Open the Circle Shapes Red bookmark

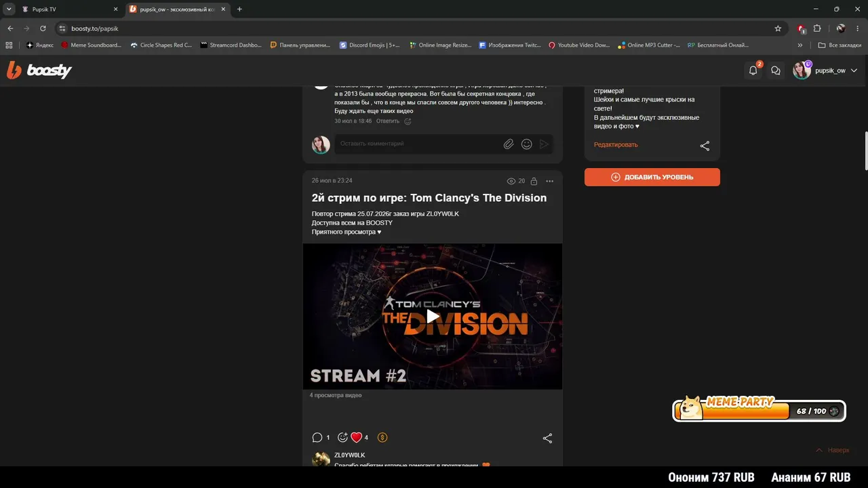pos(161,45)
